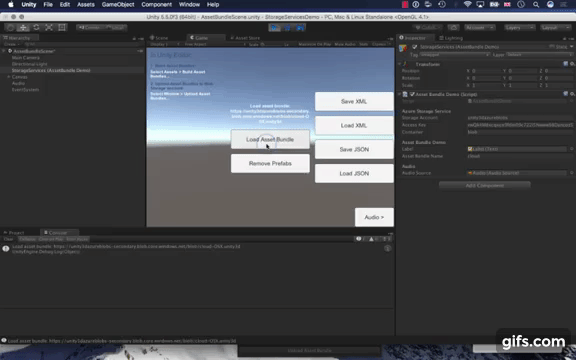Toggle Mute Audio in Game view

(x=345, y=44)
